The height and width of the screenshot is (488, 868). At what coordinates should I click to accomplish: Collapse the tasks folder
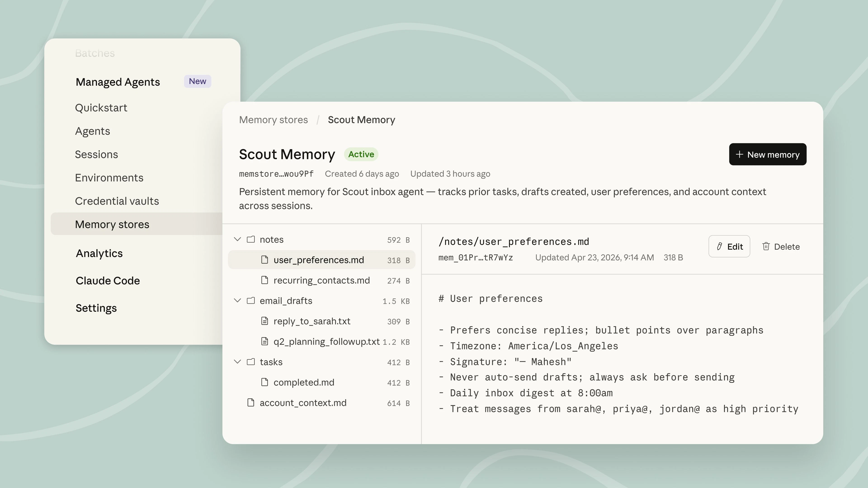(x=237, y=362)
